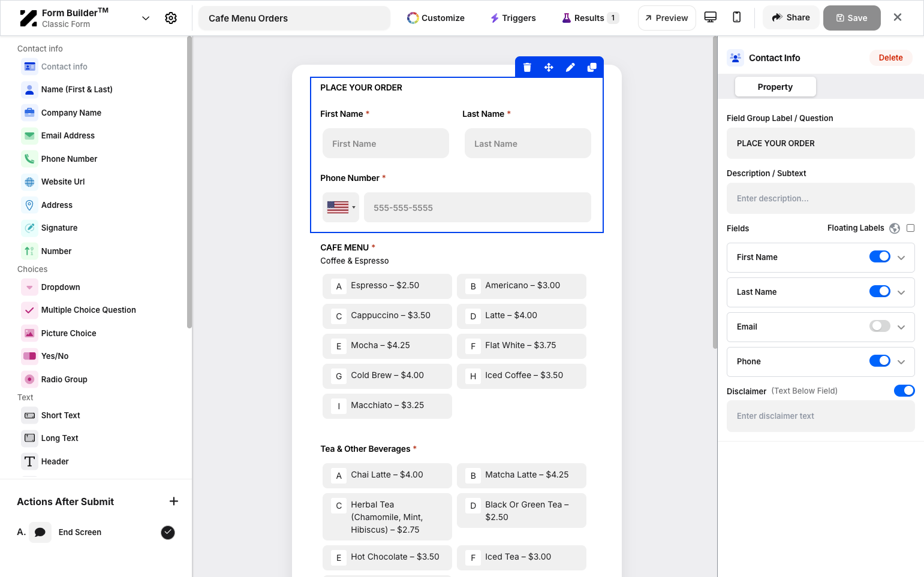924x577 pixels.
Task: Click the Field Group Label input
Action: pos(821,143)
